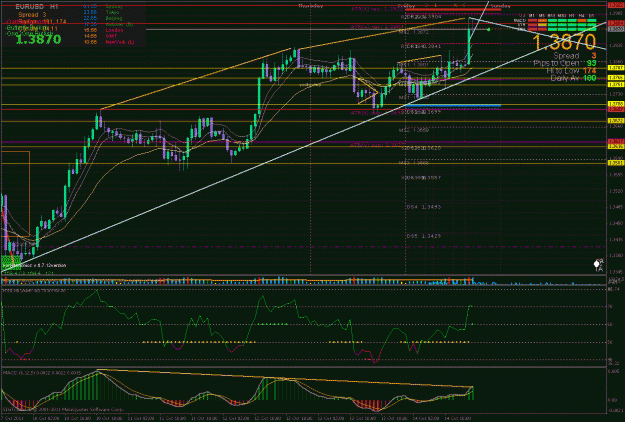Click the MACD (5,12,5) indicator label
625x422 pixels.
point(42,373)
